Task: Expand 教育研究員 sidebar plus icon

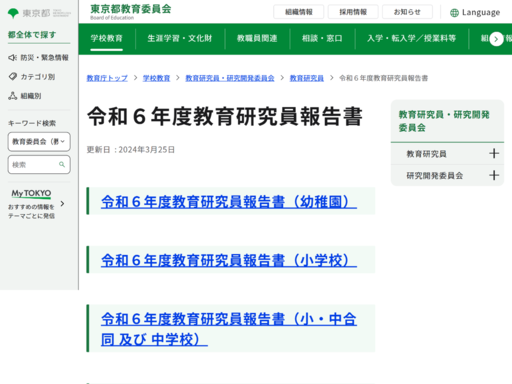Action: (x=494, y=153)
